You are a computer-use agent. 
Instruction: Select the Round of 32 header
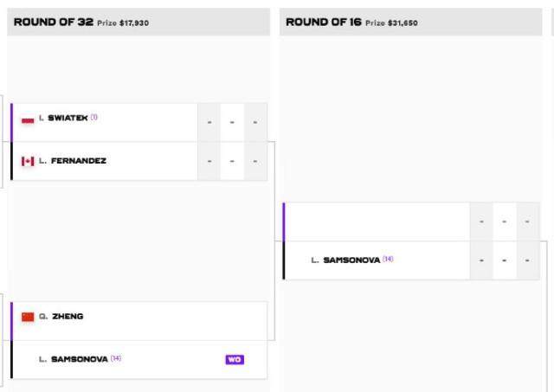54,22
